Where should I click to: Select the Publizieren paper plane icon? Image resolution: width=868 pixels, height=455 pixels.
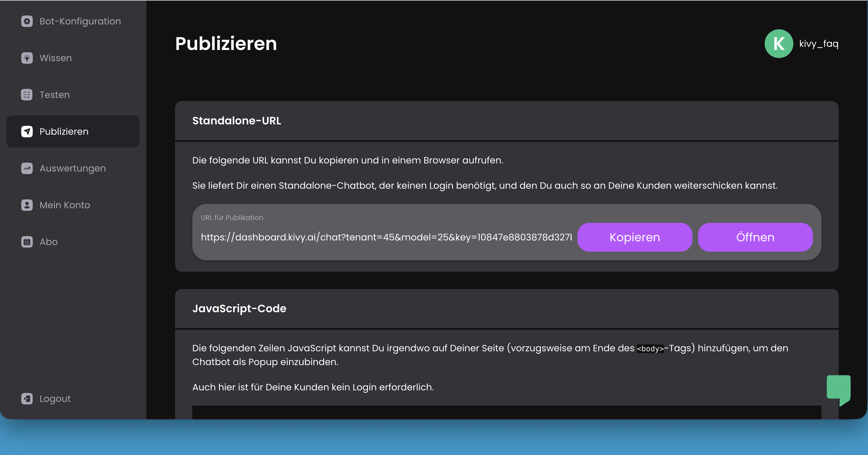[27, 132]
